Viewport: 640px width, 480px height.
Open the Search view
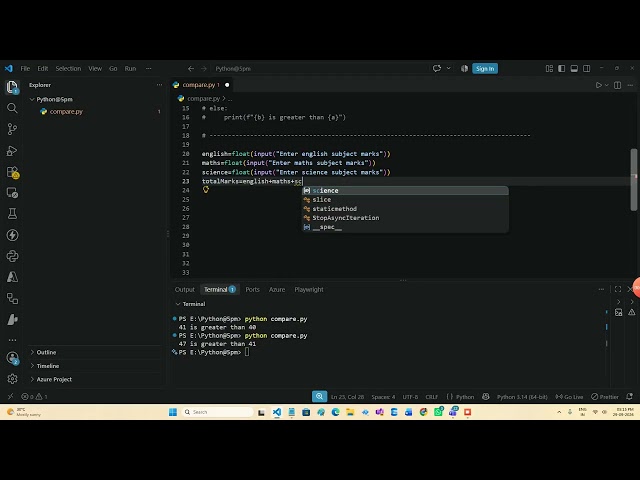12,108
